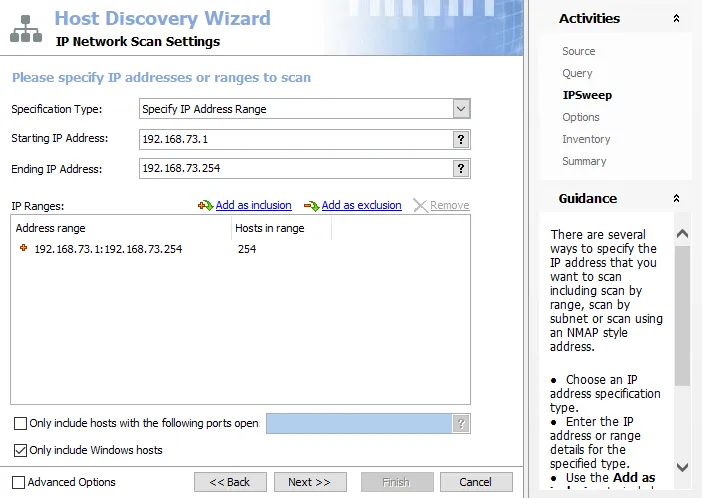702x498 pixels.
Task: Go to Options activity step
Action: click(581, 117)
